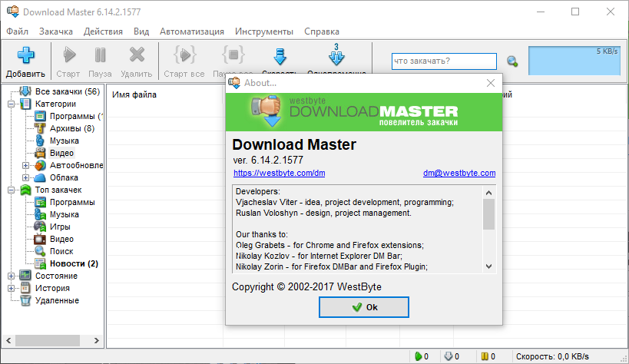
Task: Open Игры under Топ закачек
Action: point(60,227)
